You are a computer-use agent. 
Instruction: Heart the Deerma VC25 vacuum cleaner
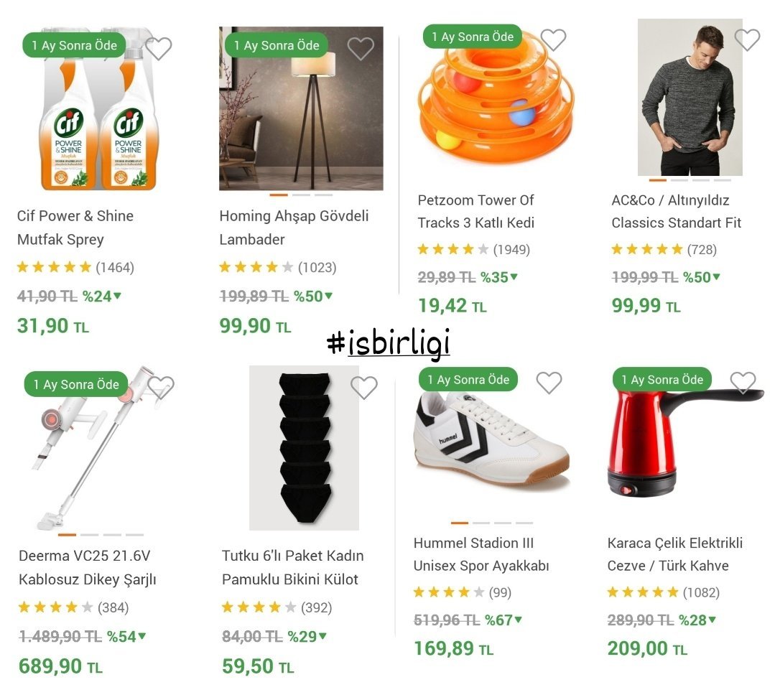coord(161,387)
